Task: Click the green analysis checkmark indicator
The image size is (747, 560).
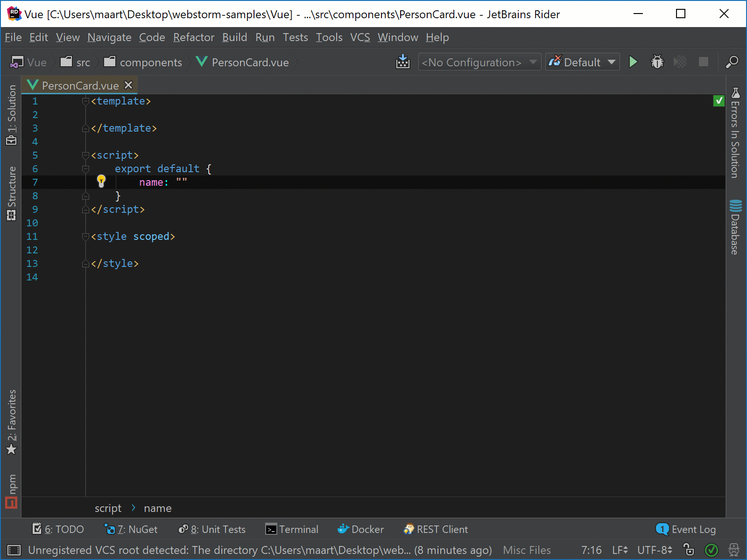Action: [719, 100]
